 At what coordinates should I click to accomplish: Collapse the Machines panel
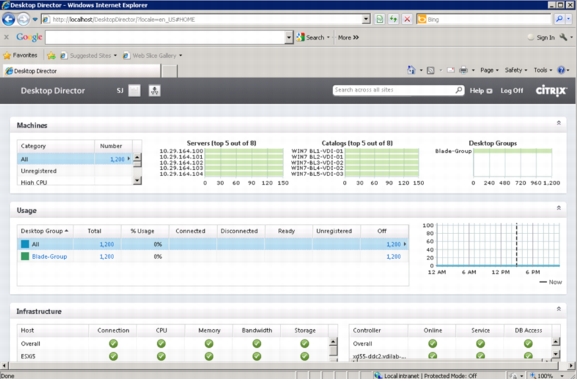[559, 123]
